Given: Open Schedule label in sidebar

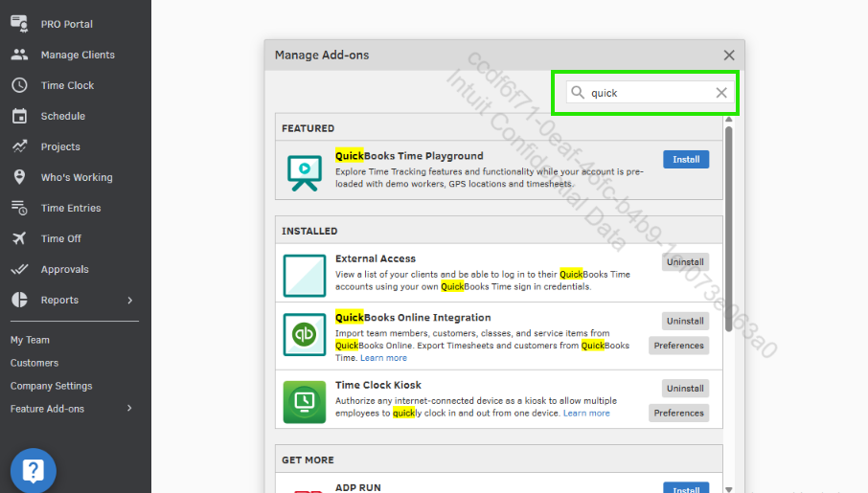Looking at the screenshot, I should [63, 116].
